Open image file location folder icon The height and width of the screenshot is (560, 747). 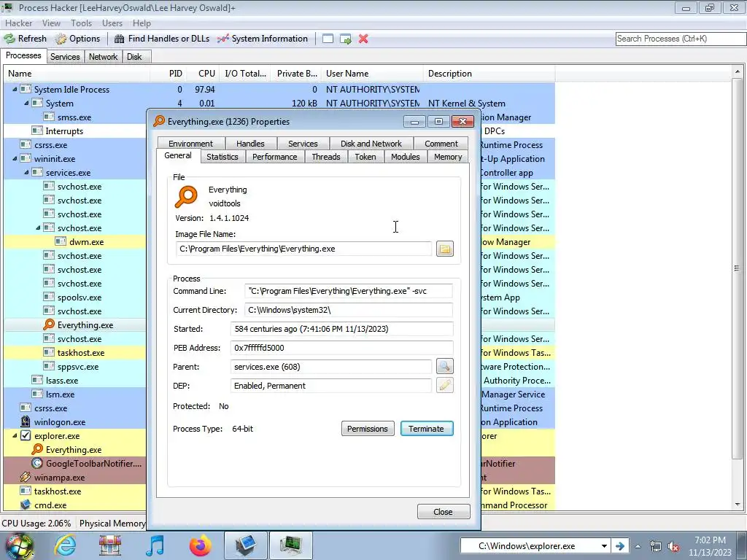(x=444, y=249)
